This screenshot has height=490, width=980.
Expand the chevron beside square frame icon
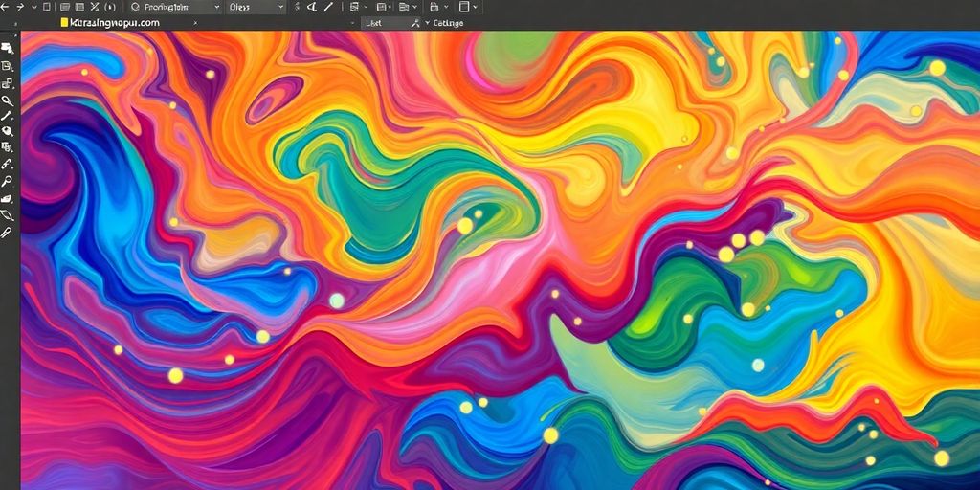tap(475, 7)
